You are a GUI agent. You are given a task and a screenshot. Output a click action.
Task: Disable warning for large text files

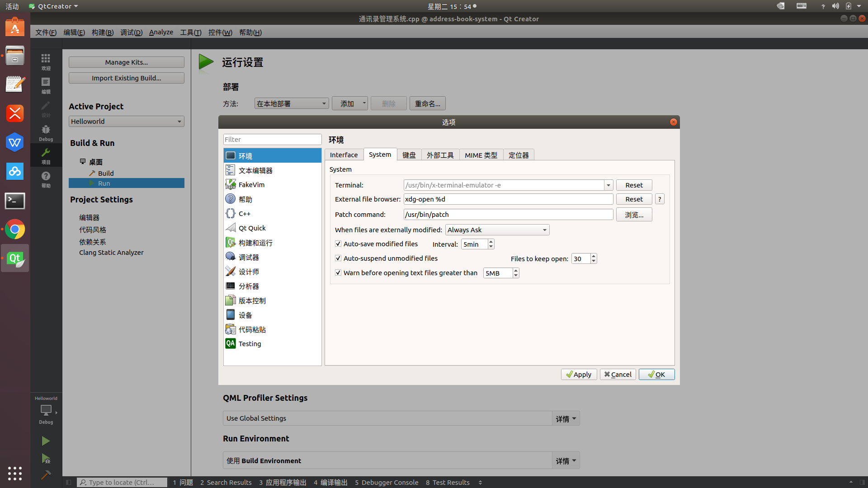coord(338,272)
